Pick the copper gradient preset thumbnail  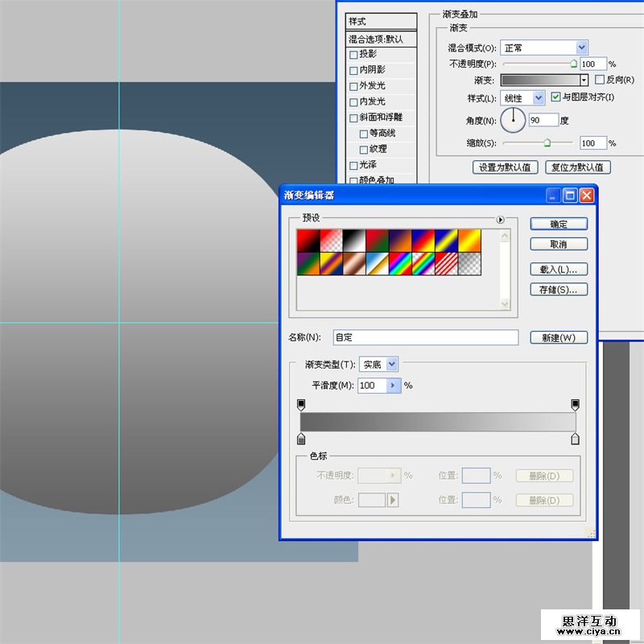point(354,263)
